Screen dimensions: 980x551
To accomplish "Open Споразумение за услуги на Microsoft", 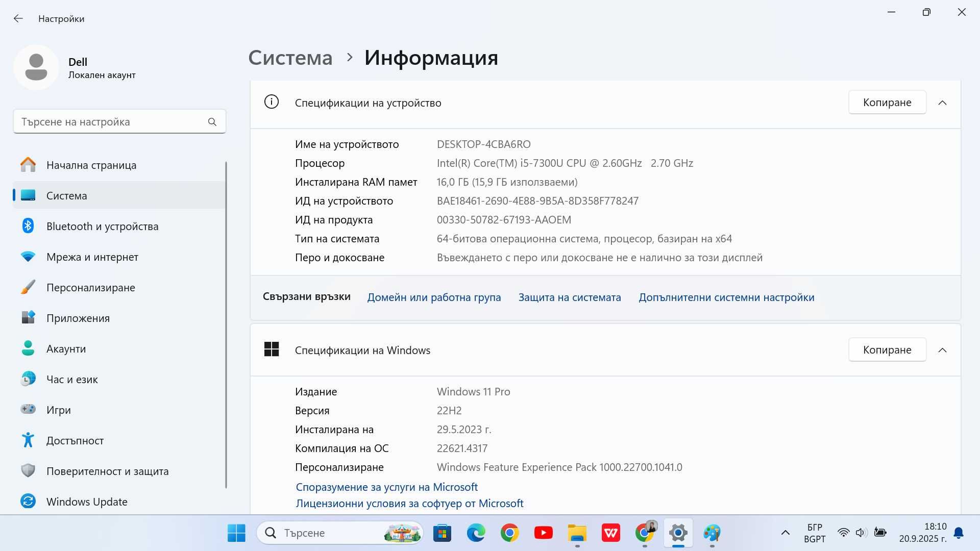I will click(387, 487).
